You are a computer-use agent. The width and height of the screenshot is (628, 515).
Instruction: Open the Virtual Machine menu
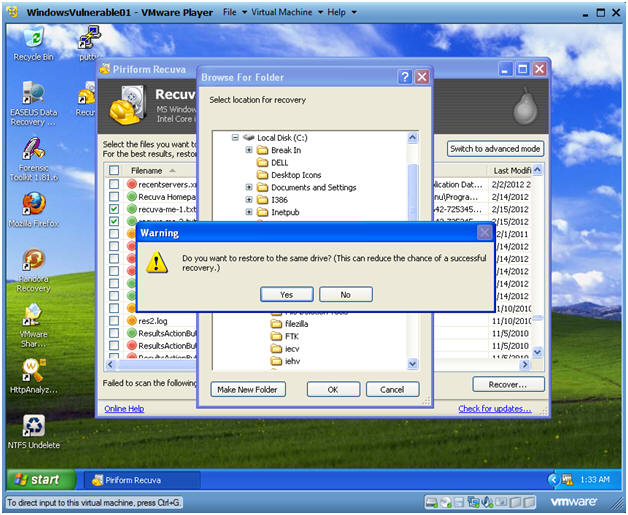tap(287, 12)
